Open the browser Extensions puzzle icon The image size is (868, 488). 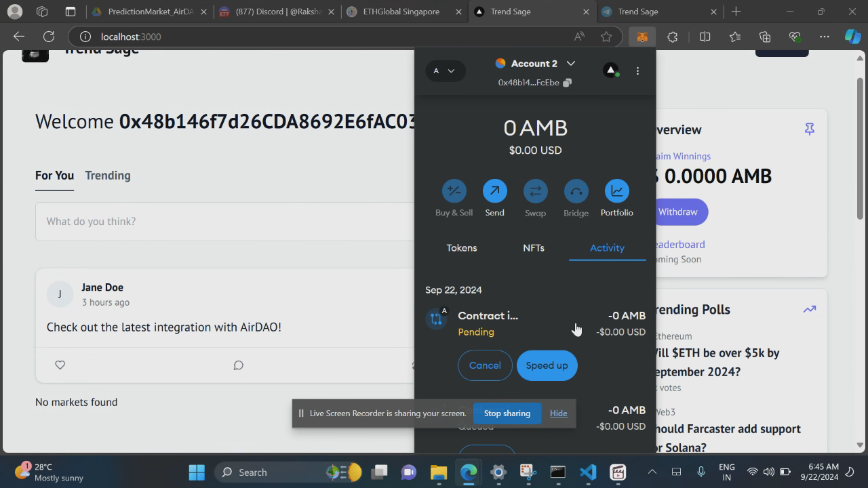[672, 37]
